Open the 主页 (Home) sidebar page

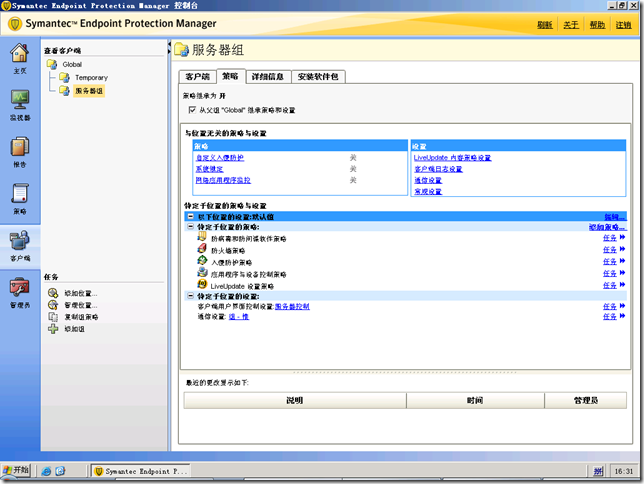20,58
